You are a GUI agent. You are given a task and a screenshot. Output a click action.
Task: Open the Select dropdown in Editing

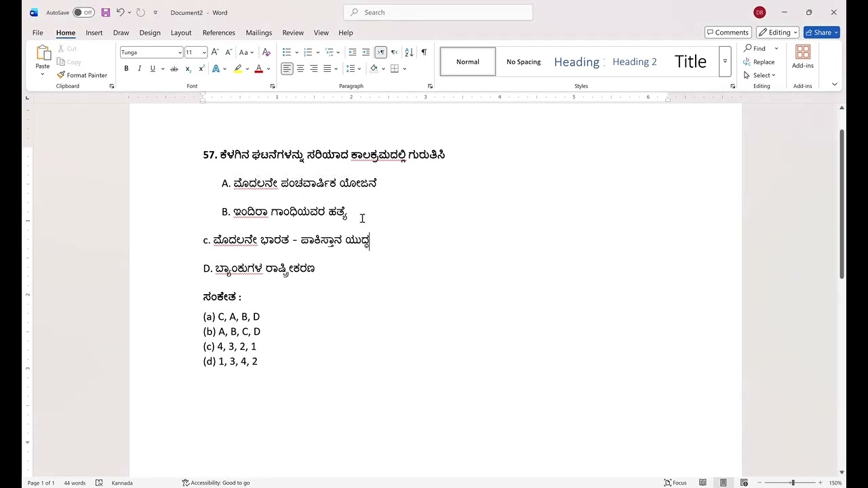click(759, 75)
